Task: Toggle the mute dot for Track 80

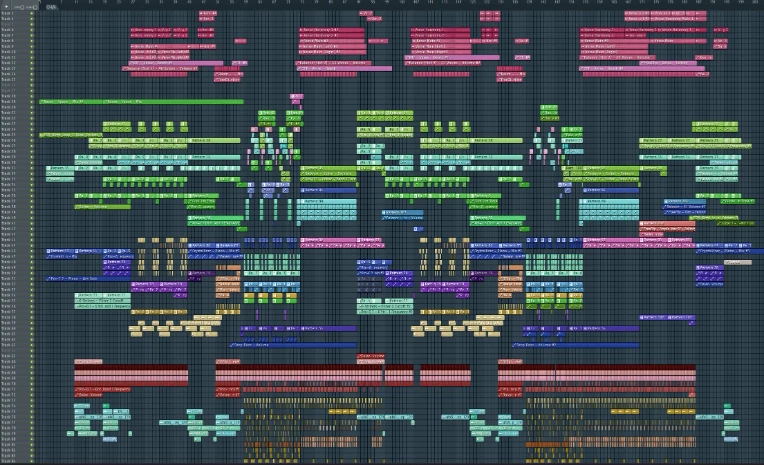Action: point(32,439)
